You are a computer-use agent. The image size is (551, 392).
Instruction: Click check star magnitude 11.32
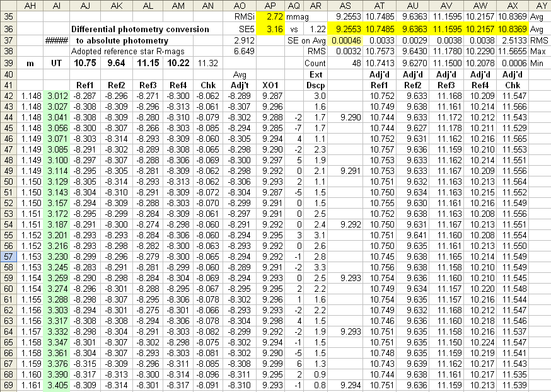click(x=207, y=63)
